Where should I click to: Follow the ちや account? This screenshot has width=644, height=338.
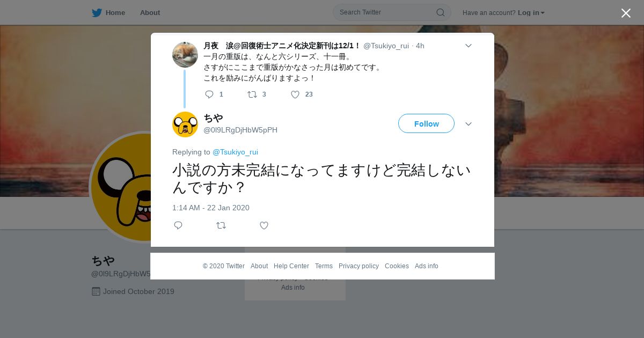click(x=426, y=123)
